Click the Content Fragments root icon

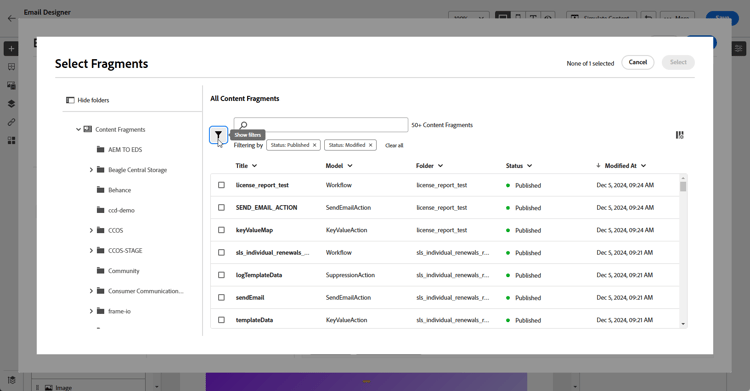click(88, 129)
